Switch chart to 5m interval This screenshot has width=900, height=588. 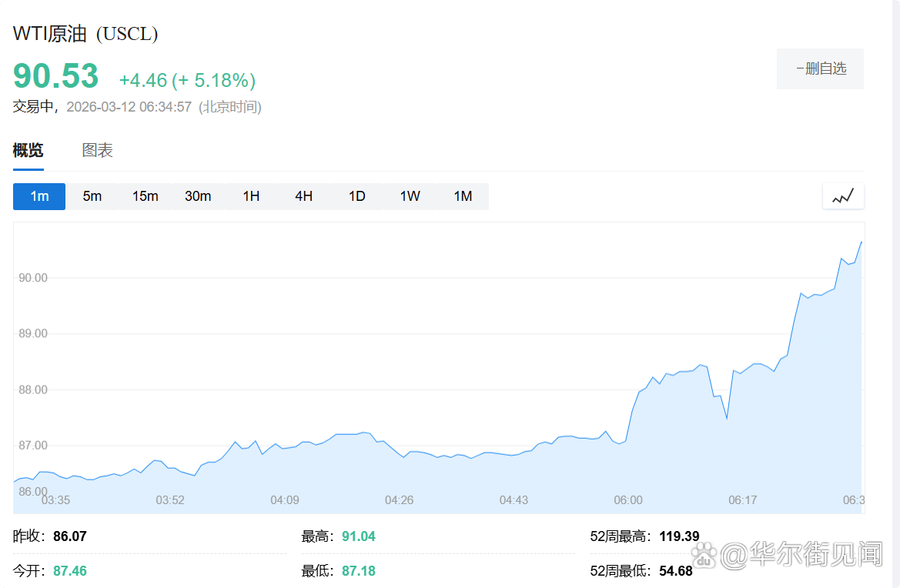[92, 196]
